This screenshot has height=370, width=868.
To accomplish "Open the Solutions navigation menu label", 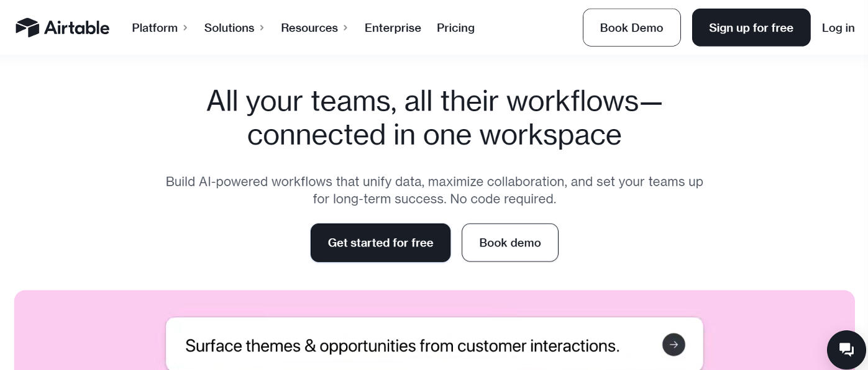I will coord(229,28).
